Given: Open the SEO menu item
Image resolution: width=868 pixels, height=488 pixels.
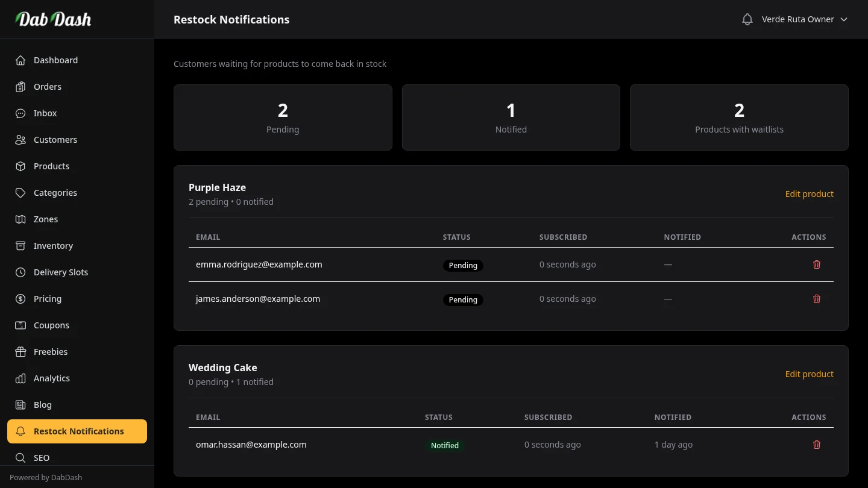Looking at the screenshot, I should point(42,458).
